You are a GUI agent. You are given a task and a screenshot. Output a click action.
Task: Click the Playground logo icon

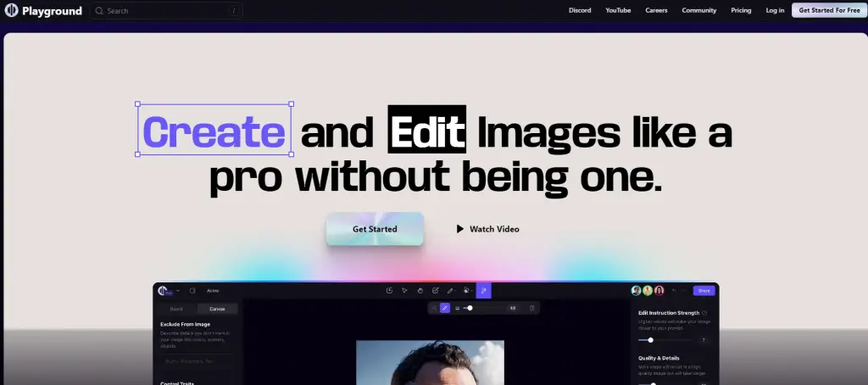[x=12, y=11]
